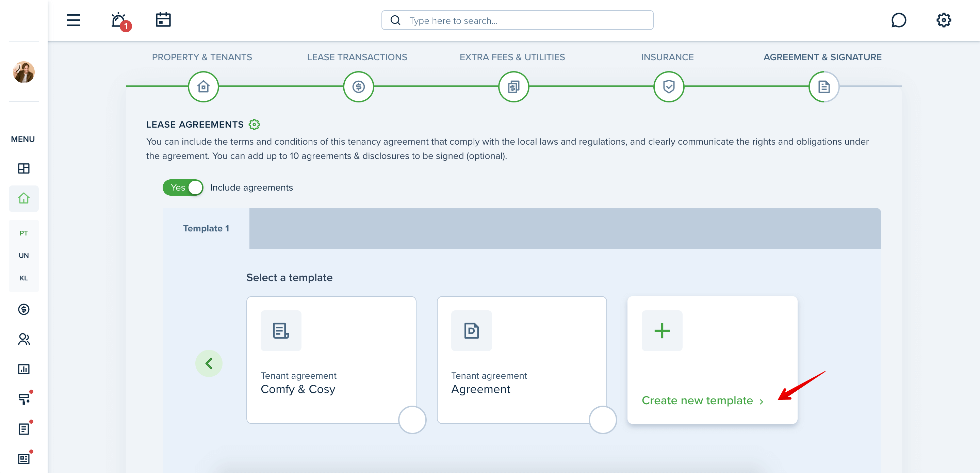Screen dimensions: 980x473
Task: Go to Insurance step label
Action: click(667, 57)
